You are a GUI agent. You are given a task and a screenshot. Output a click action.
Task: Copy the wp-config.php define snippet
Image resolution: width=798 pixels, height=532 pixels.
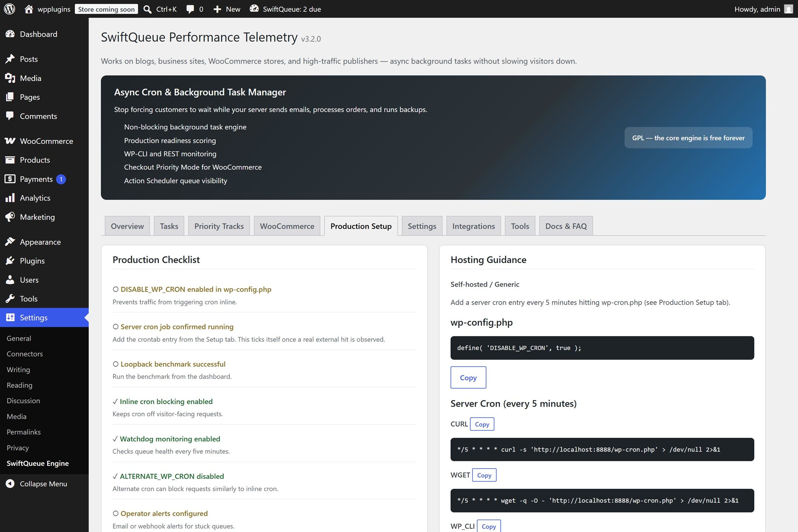point(468,377)
